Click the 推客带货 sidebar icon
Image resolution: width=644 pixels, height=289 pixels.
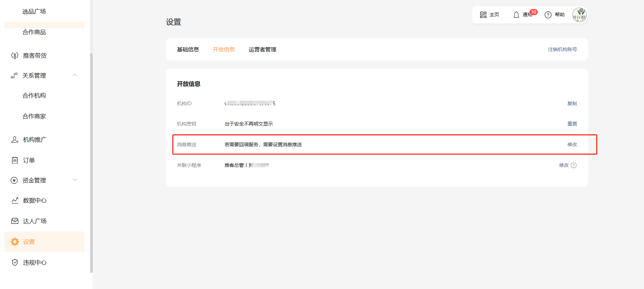tap(14, 56)
